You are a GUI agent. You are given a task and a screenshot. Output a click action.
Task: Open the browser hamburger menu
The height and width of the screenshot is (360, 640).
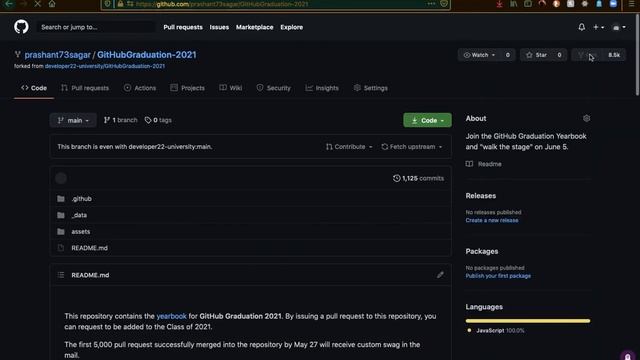631,4
